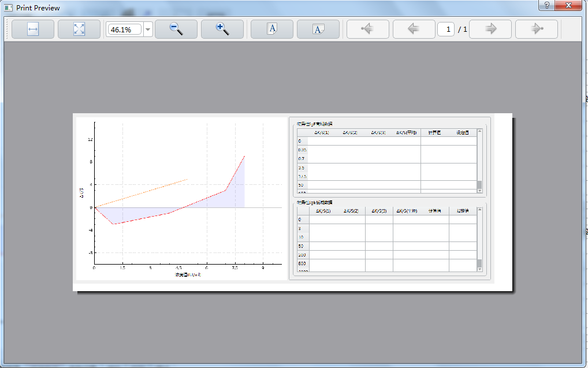
Task: Click row label 3.5 in upper table
Action: 302,168
